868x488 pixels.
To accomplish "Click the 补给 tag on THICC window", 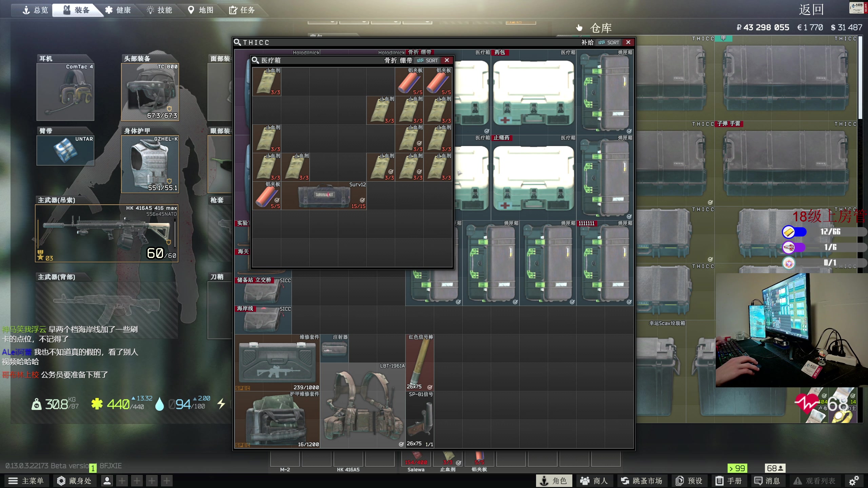I will (x=588, y=42).
